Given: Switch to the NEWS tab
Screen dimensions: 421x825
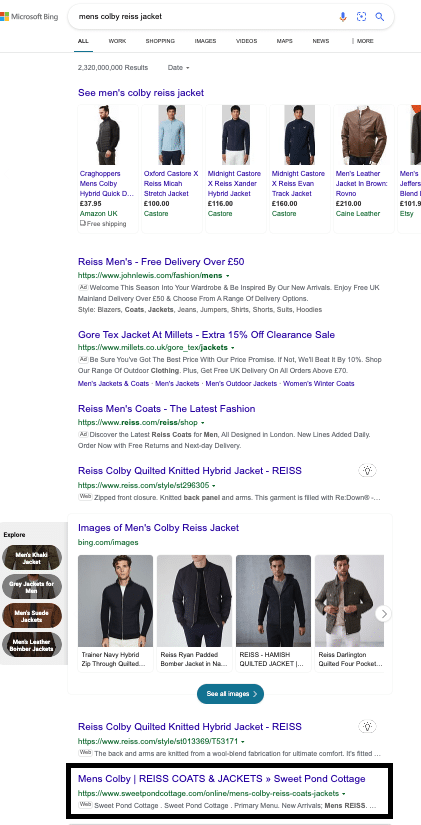Looking at the screenshot, I should pyautogui.click(x=320, y=41).
